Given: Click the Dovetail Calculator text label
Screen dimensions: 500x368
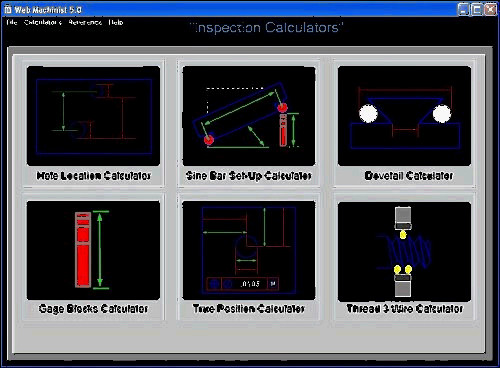Looking at the screenshot, I should [409, 176].
